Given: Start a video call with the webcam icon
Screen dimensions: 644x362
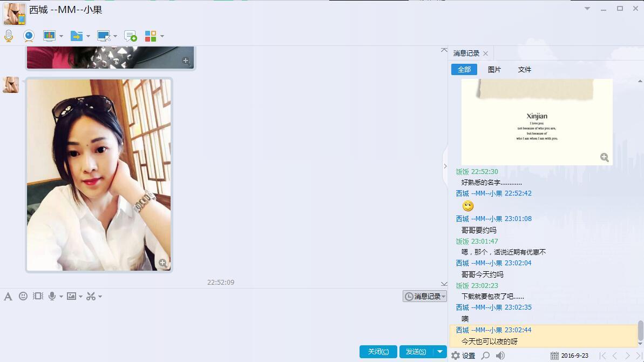Looking at the screenshot, I should [29, 36].
